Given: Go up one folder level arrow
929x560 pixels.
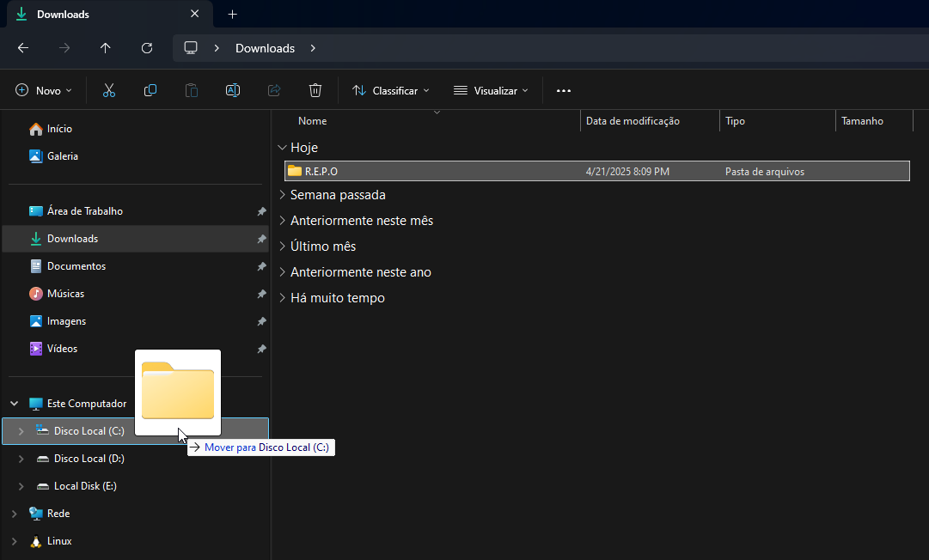Looking at the screenshot, I should [x=106, y=48].
